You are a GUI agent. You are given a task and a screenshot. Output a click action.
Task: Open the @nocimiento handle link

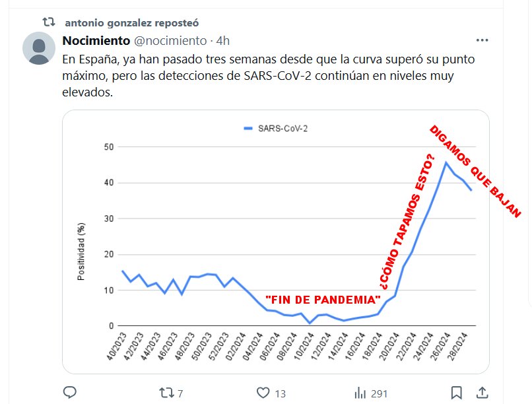(x=170, y=41)
